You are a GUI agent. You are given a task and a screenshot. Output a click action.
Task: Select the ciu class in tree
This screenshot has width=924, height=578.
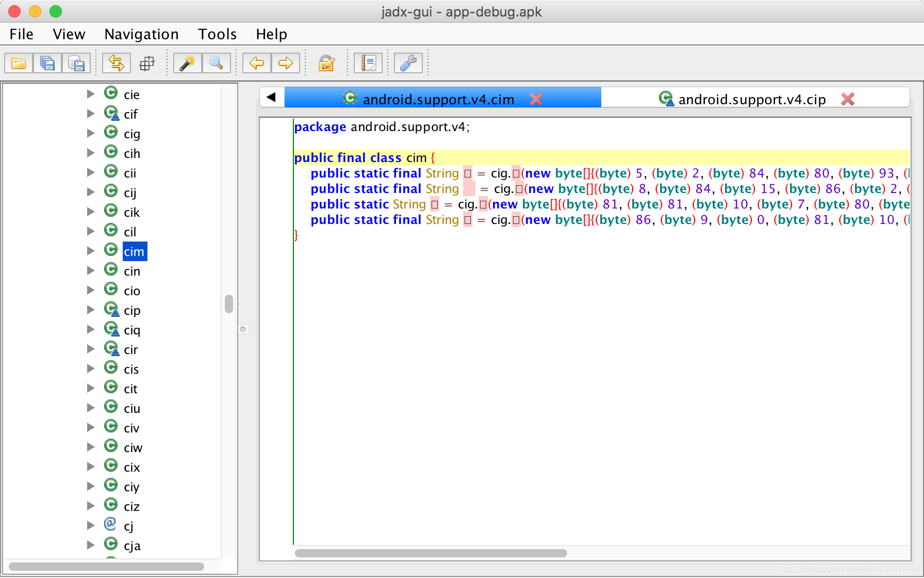tap(132, 408)
